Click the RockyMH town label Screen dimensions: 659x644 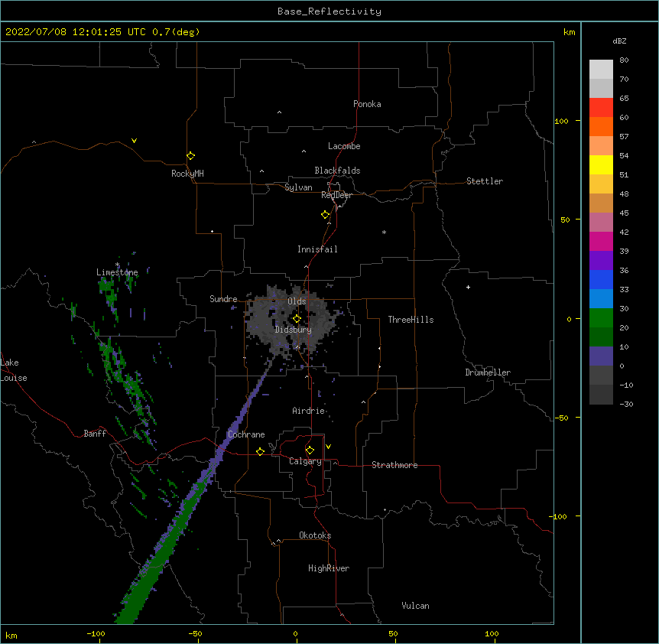click(x=187, y=174)
